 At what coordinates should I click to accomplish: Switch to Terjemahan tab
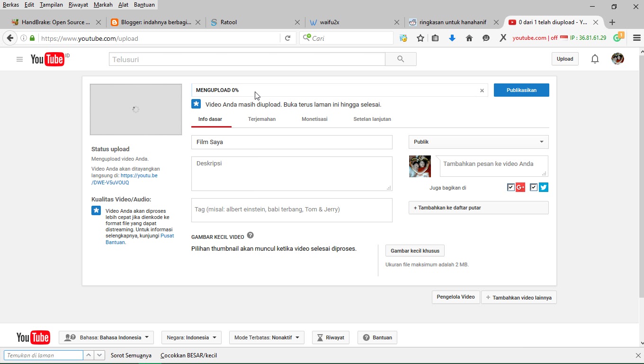pyautogui.click(x=262, y=119)
